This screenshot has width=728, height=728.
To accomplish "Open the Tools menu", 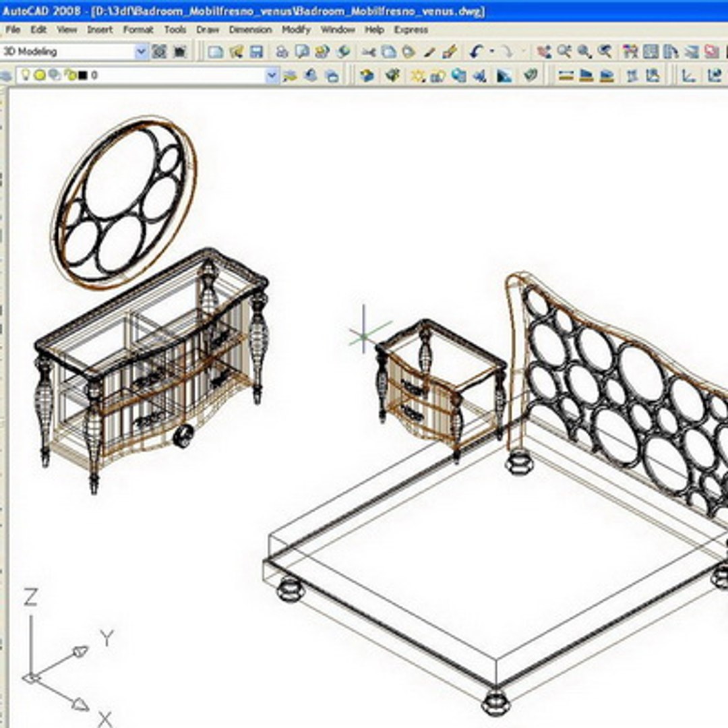I will [175, 30].
